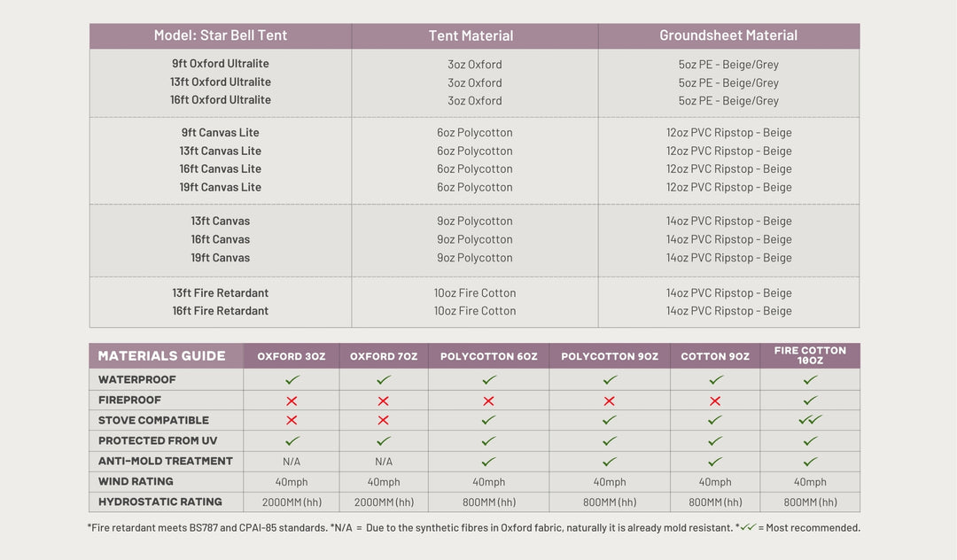
Task: Click the 9ft Oxford Ultralite model name
Action: click(x=221, y=64)
